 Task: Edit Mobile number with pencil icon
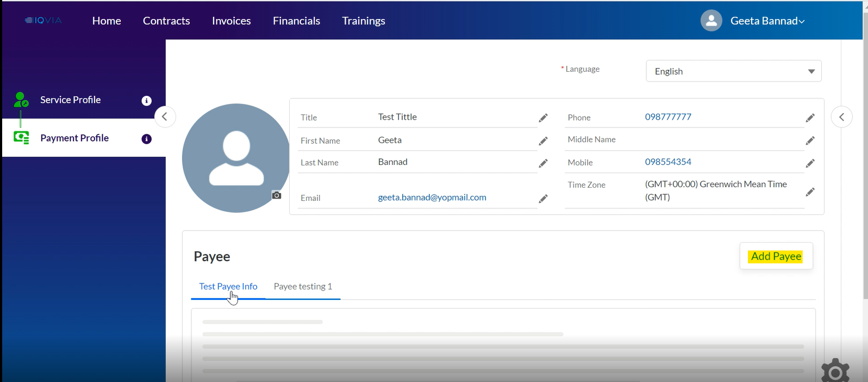click(x=810, y=163)
